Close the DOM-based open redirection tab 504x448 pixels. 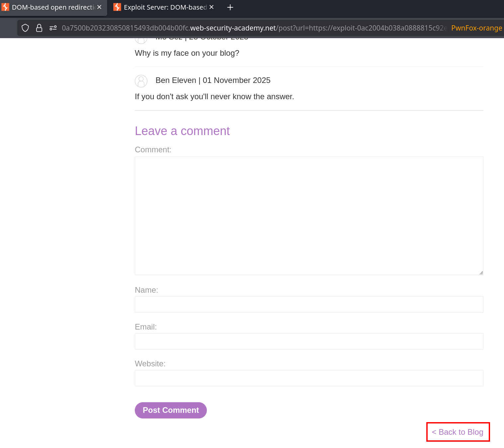pyautogui.click(x=99, y=7)
